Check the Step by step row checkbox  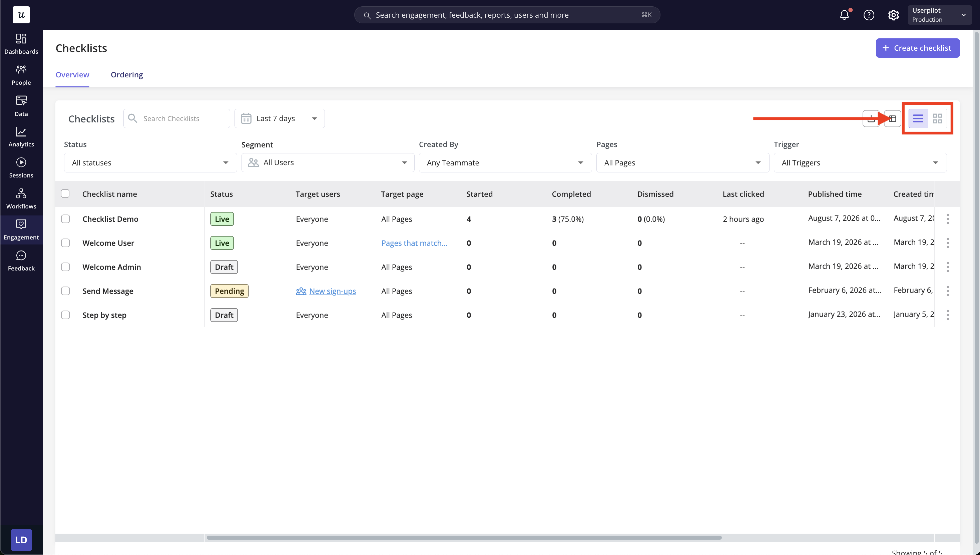[66, 315]
